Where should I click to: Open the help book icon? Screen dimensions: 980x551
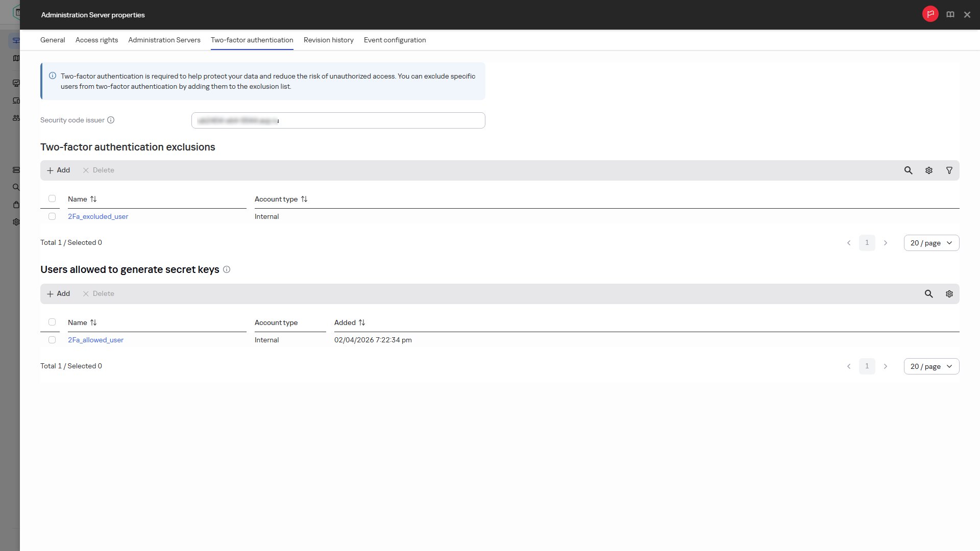point(950,14)
